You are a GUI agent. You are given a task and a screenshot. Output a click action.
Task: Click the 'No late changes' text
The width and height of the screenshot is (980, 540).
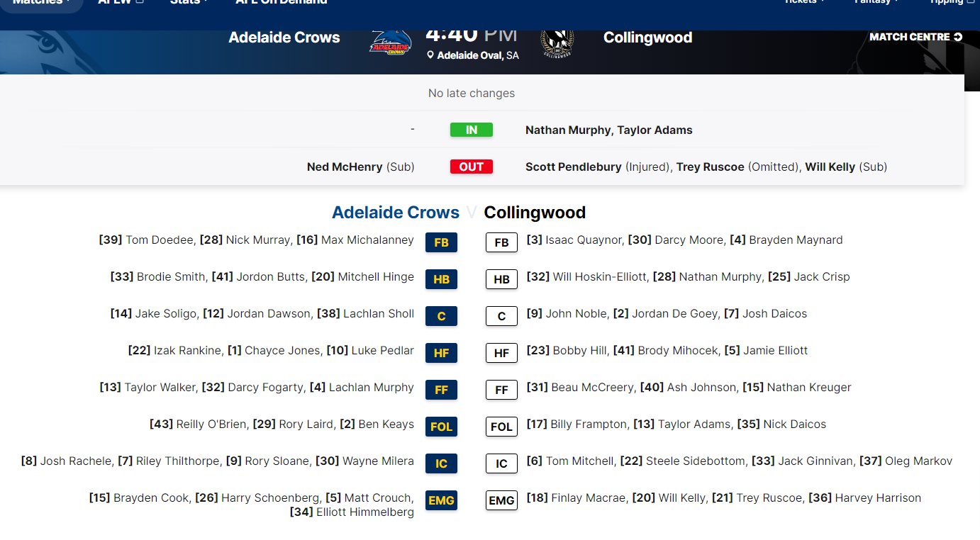point(472,93)
